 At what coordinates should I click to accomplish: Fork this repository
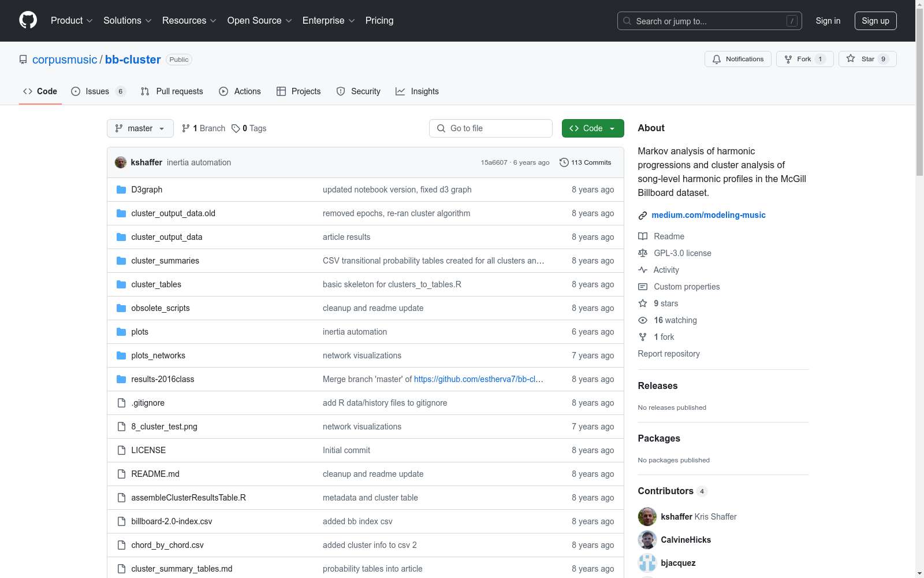click(804, 59)
